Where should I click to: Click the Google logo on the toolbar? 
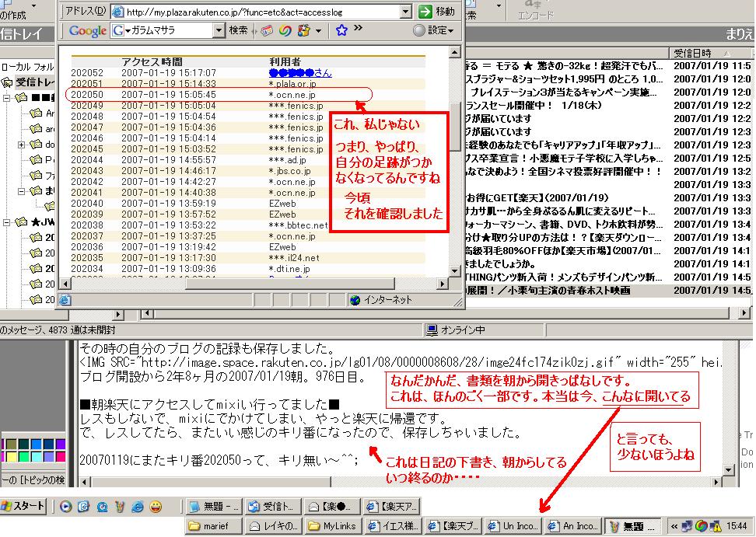click(x=87, y=30)
